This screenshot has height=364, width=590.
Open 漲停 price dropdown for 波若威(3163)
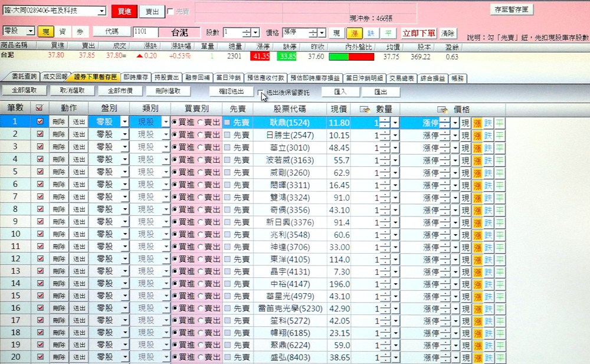pyautogui.click(x=455, y=160)
